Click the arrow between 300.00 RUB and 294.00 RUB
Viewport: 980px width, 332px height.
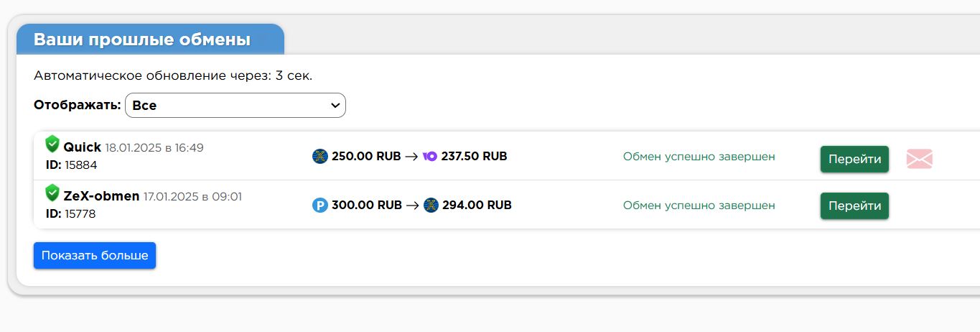pyautogui.click(x=413, y=206)
